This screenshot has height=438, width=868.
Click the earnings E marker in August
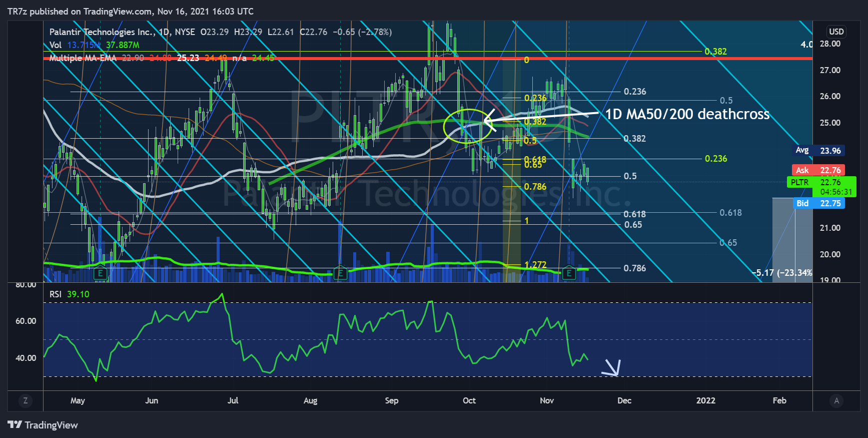click(341, 273)
